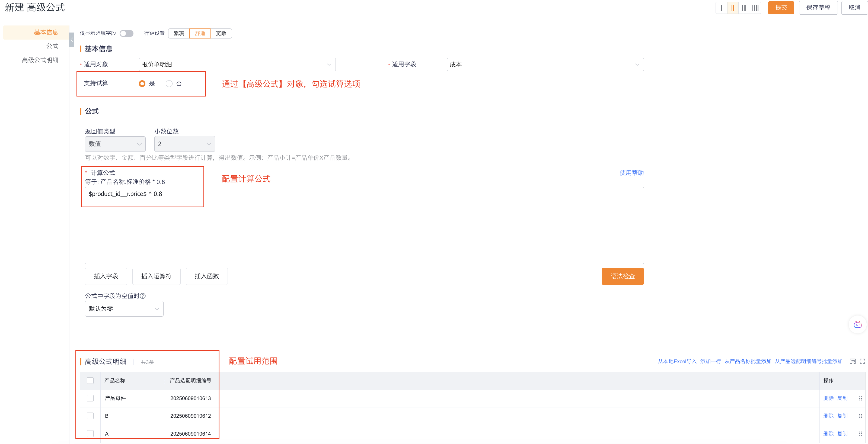Image resolution: width=868 pixels, height=444 pixels.
Task: Select 是 for 支持试算
Action: pos(142,83)
